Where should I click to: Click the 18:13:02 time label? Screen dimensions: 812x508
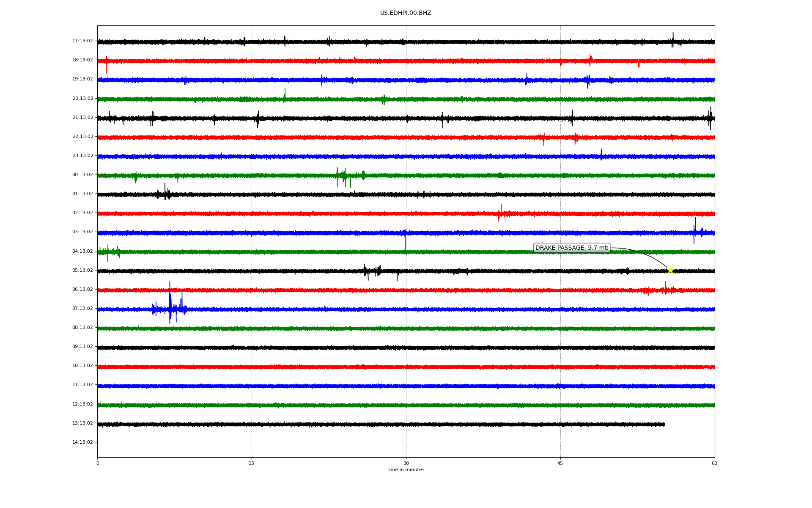(x=82, y=60)
